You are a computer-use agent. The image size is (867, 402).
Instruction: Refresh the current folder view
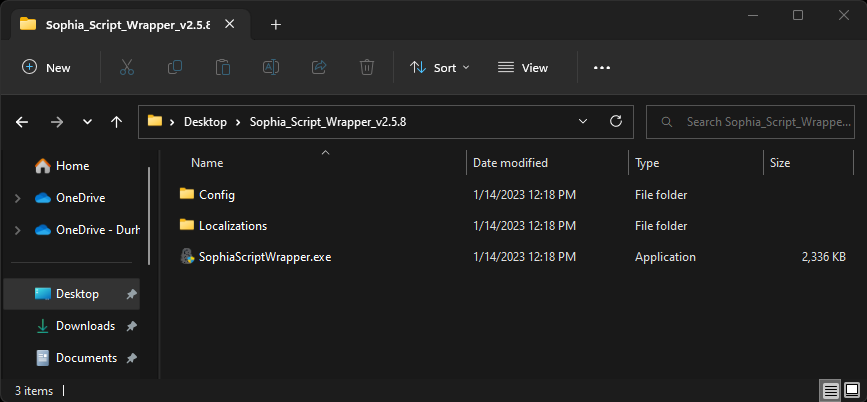pyautogui.click(x=615, y=121)
